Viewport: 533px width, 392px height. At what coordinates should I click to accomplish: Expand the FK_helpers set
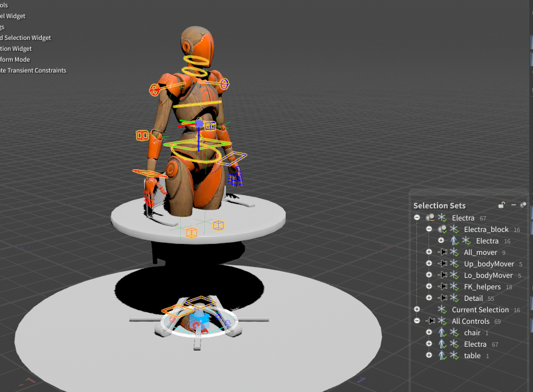pyautogui.click(x=429, y=287)
